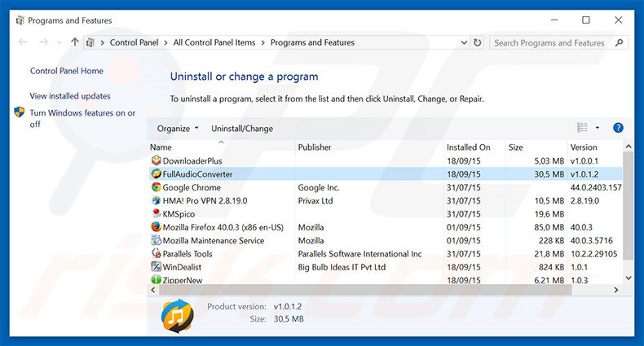Click the address bar Control Panel icon
The image size is (644, 346).
click(x=90, y=42)
